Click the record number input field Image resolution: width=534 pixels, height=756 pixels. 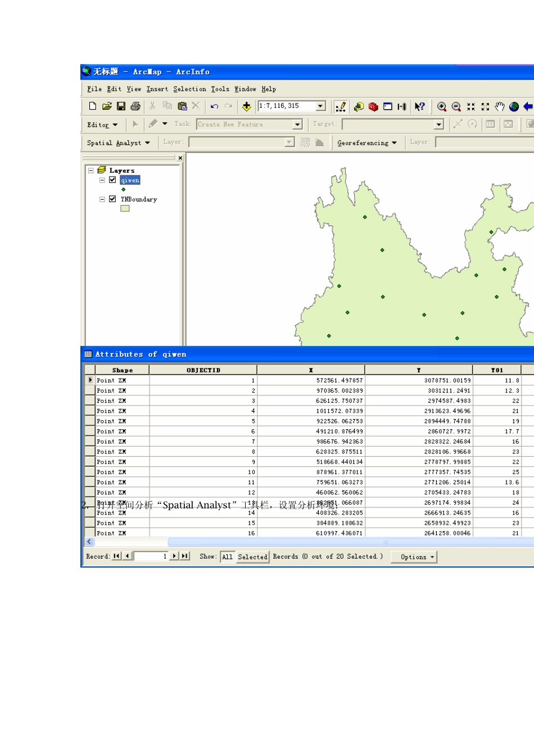pos(151,556)
